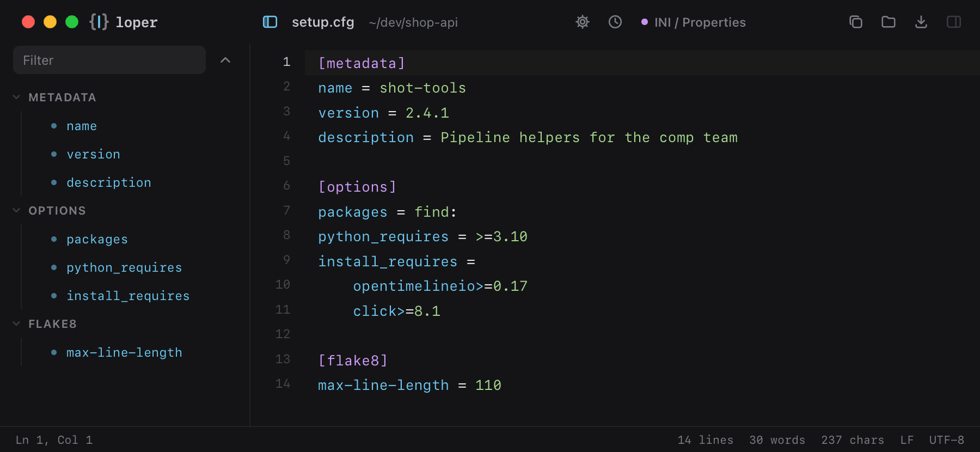
Task: Collapse the OPTIONS section
Action: [x=16, y=210]
